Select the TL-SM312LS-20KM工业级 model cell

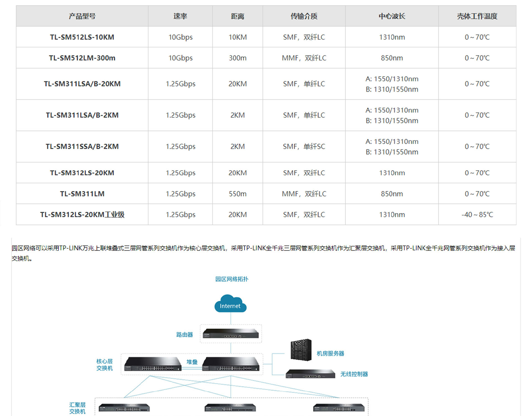(x=82, y=215)
